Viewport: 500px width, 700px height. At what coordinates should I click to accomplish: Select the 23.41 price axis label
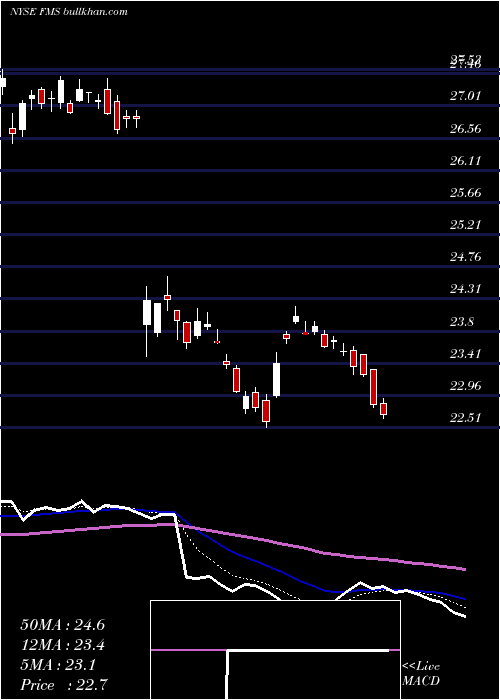tap(466, 354)
